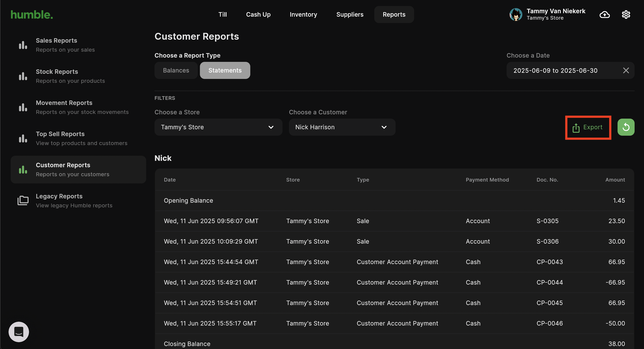Click document number CP-0044

[549, 282]
